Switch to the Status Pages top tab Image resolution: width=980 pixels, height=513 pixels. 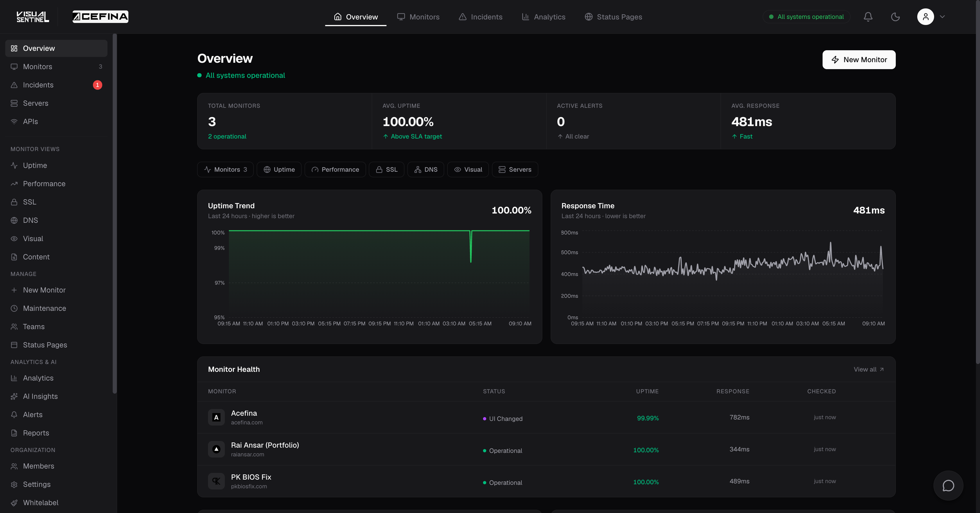[613, 17]
